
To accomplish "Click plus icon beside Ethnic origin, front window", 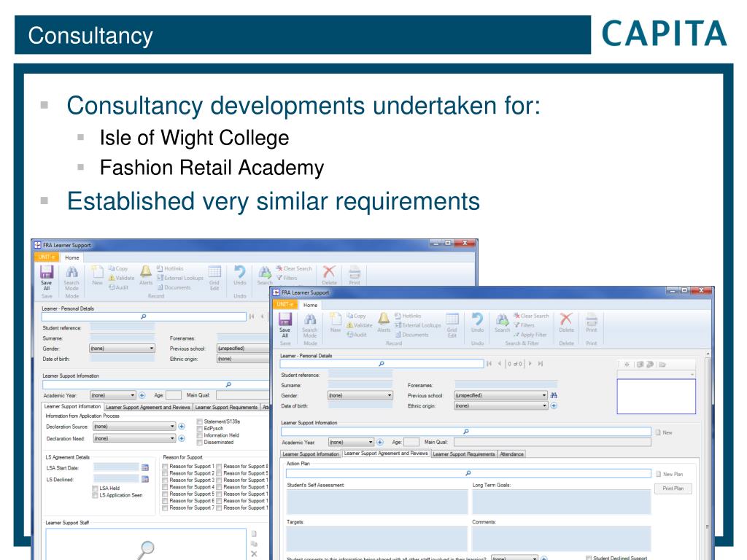I will tap(554, 405).
